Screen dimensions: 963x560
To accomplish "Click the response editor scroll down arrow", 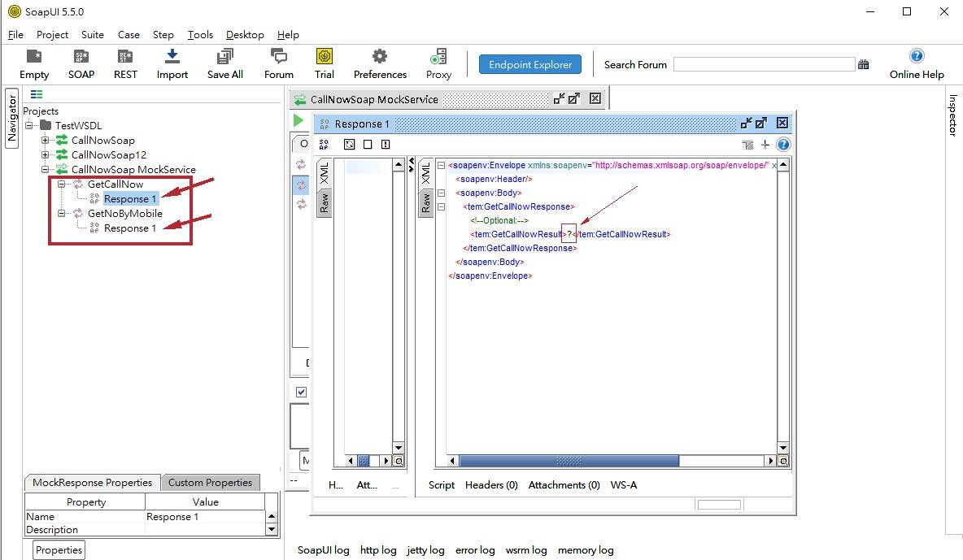I will (x=783, y=449).
